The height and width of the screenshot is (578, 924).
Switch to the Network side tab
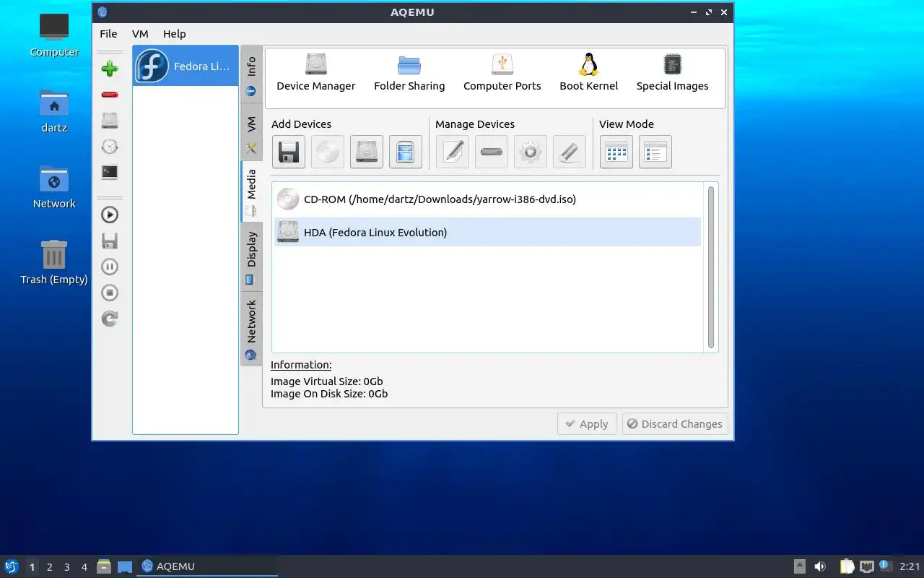coord(251,329)
